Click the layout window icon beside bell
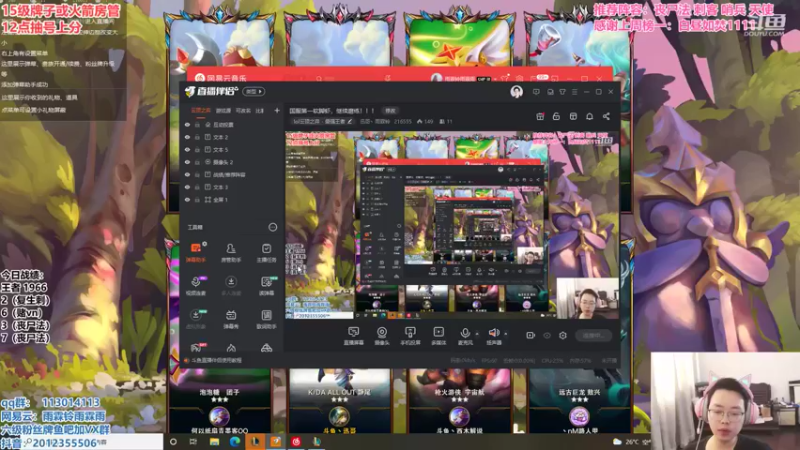 pos(573,116)
